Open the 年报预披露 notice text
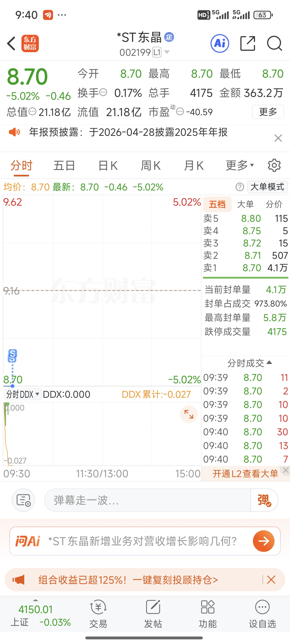The width and height of the screenshot is (290, 644). pos(128,132)
